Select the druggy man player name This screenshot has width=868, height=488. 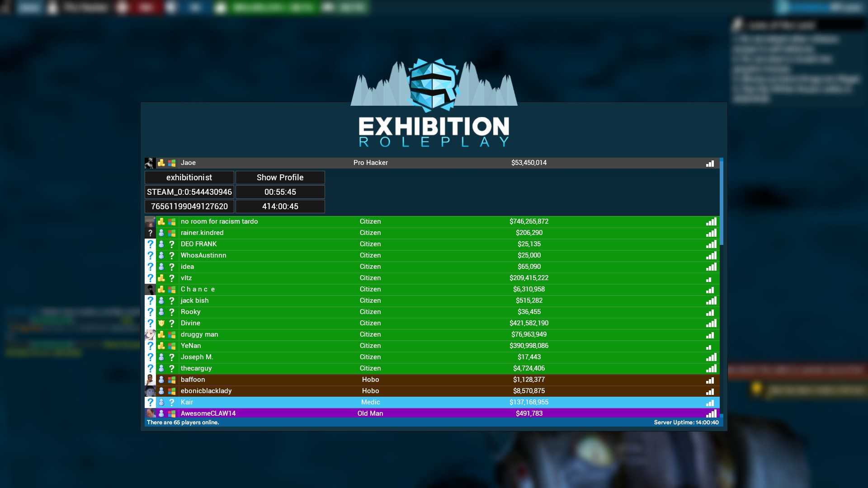point(199,334)
